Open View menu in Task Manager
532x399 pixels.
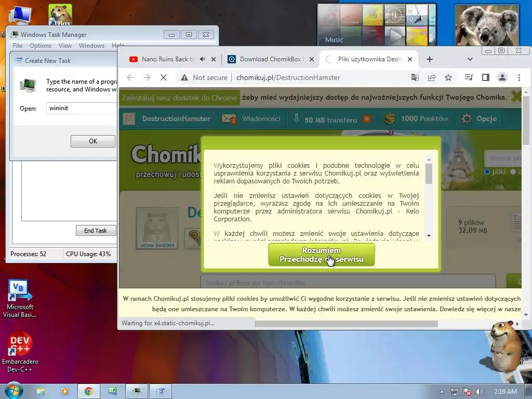click(x=65, y=46)
